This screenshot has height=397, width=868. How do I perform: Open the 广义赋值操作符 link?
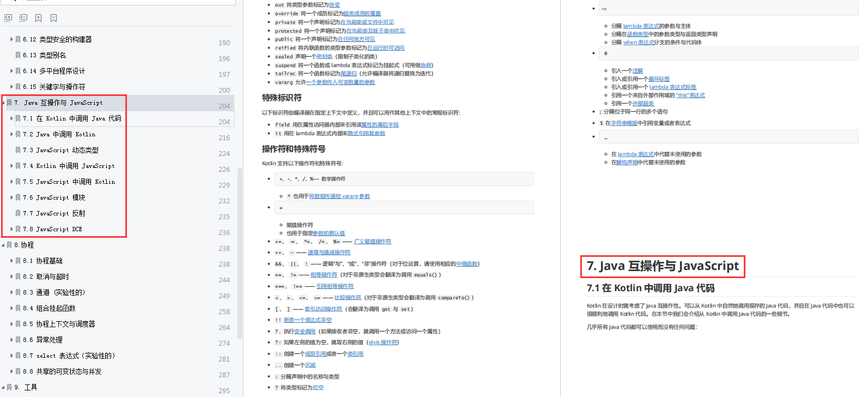(373, 242)
